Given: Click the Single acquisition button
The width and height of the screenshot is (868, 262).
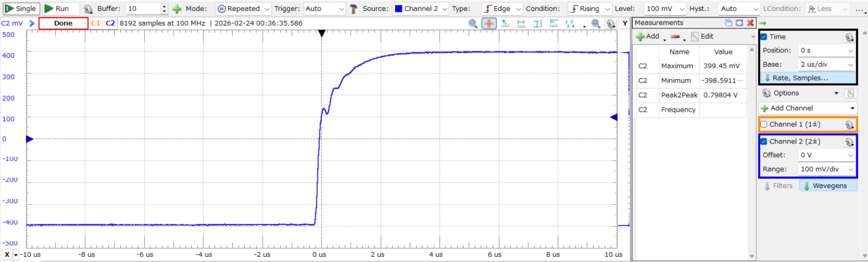Looking at the screenshot, I should point(21,9).
